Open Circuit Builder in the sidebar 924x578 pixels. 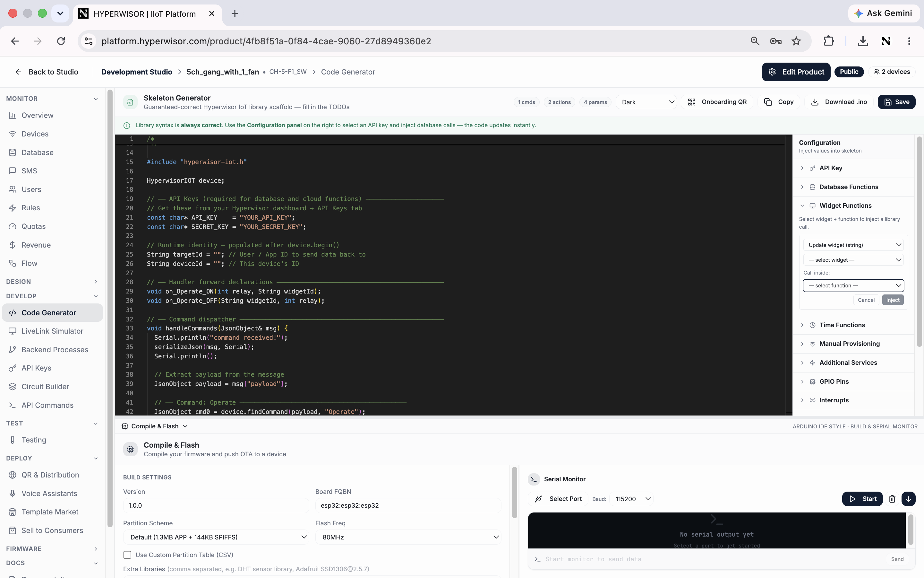coord(52,387)
